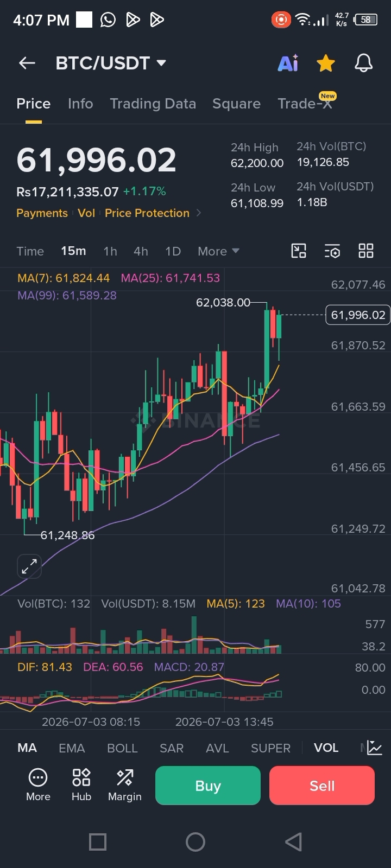The image size is (391, 868).
Task: Tap the MACD: 20.87 label
Action: coord(189,667)
